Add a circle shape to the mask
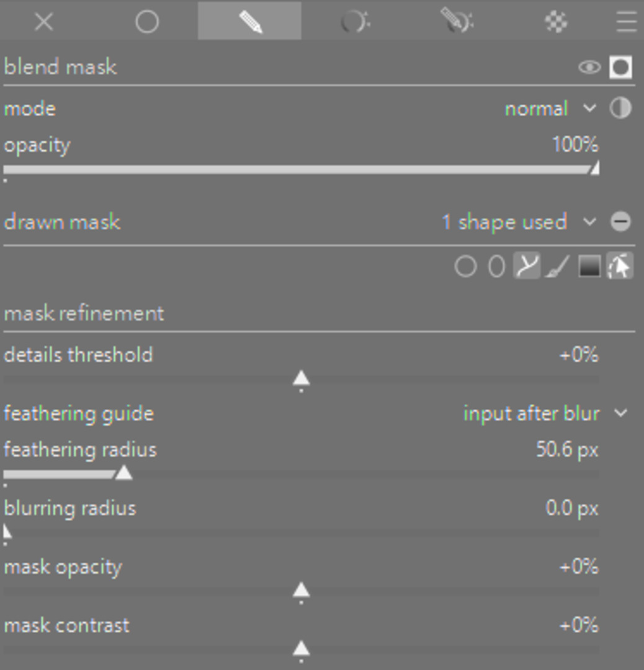Viewport: 644px width, 670px height. [465, 267]
